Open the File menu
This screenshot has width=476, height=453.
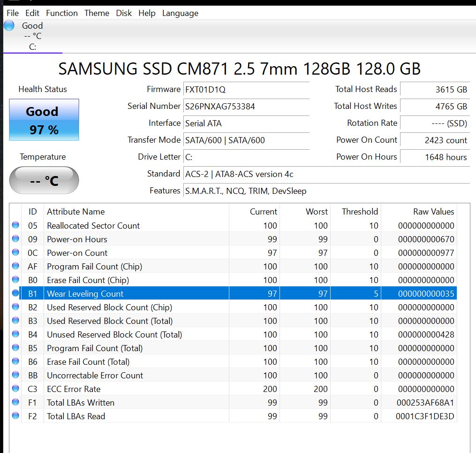pos(13,13)
